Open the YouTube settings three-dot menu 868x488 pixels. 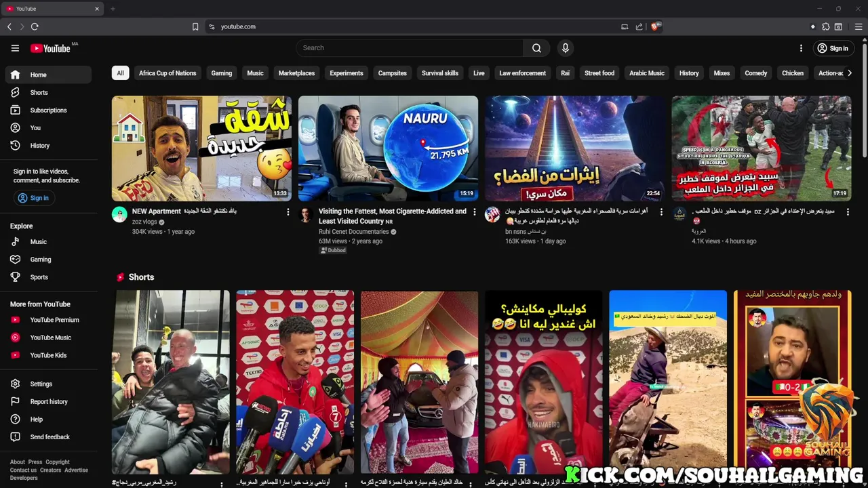[x=801, y=48]
